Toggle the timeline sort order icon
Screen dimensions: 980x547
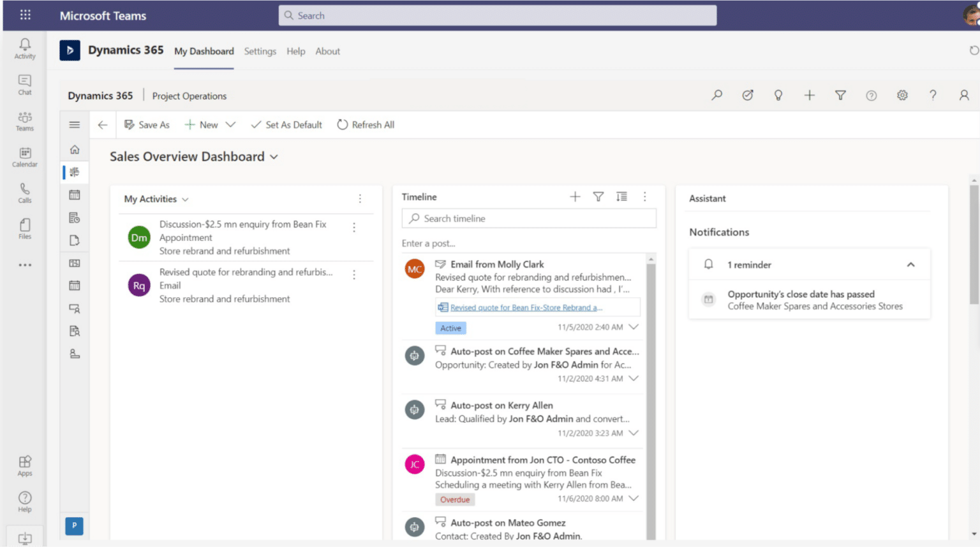621,196
